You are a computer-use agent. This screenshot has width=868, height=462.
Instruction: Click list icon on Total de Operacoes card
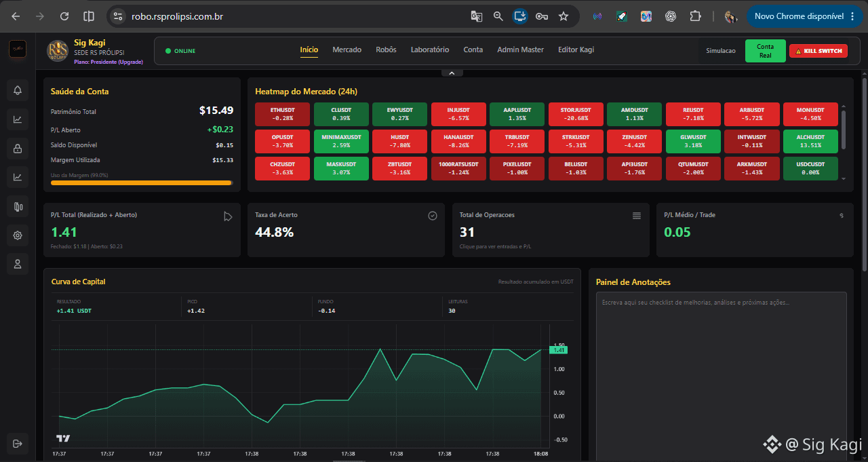637,216
